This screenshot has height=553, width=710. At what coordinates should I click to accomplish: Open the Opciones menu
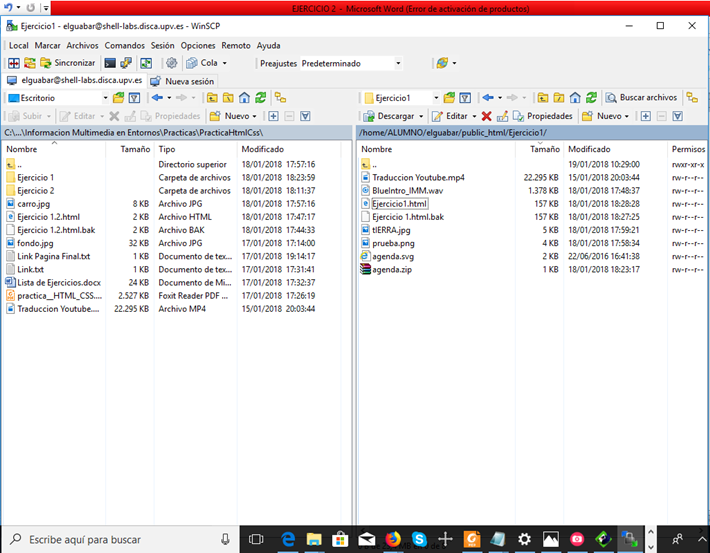point(198,46)
